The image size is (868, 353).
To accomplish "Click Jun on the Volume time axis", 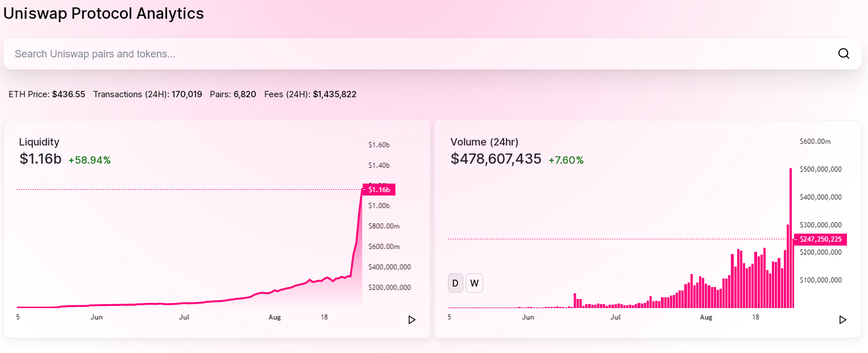I will click(x=528, y=317).
